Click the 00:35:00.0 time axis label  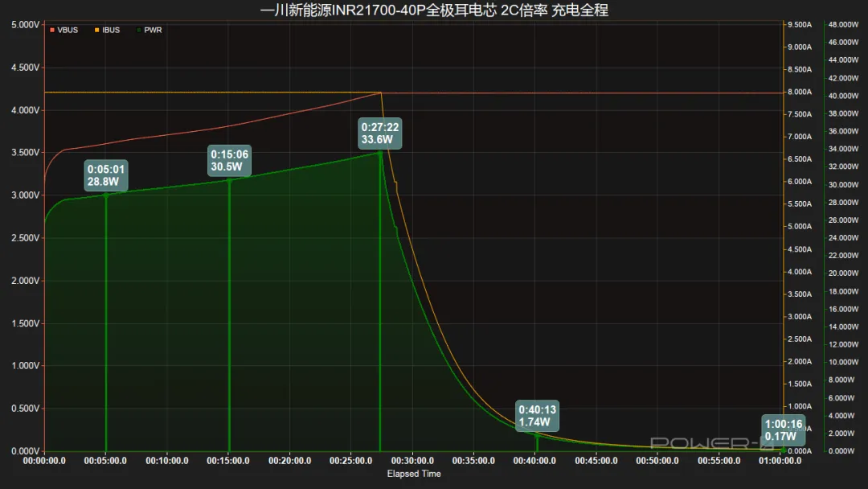click(x=474, y=461)
